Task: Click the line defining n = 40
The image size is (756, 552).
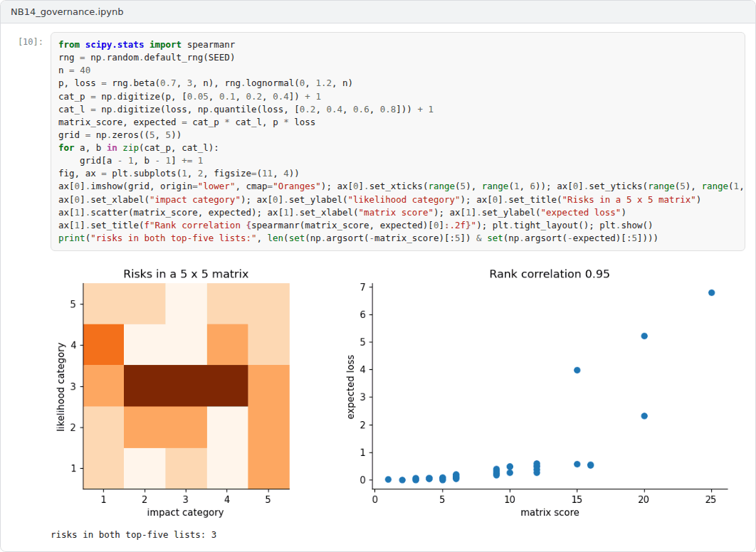Action: click(74, 70)
